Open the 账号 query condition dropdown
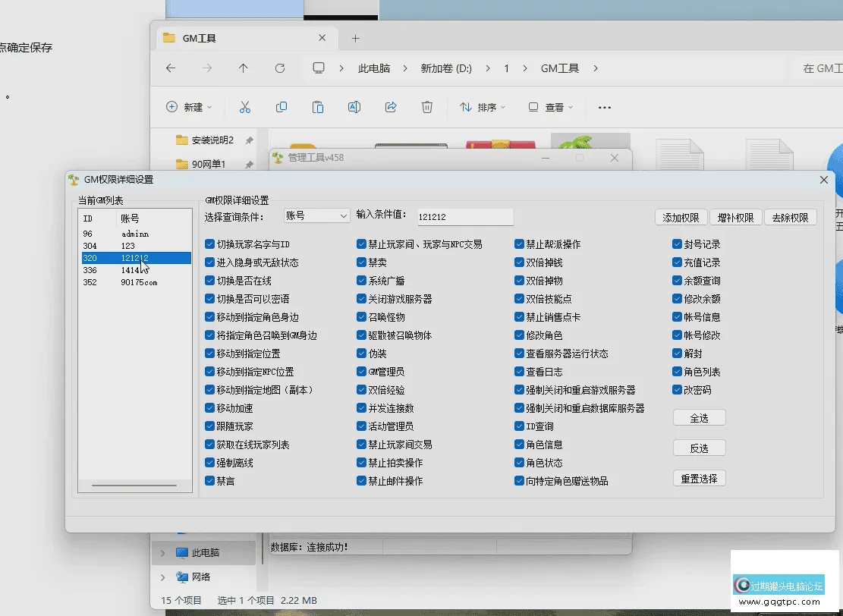The width and height of the screenshot is (843, 616). [316, 216]
